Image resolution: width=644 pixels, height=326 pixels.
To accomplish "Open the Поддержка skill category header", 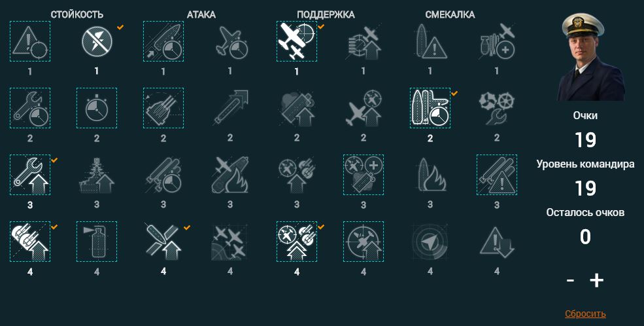I will click(x=326, y=15).
